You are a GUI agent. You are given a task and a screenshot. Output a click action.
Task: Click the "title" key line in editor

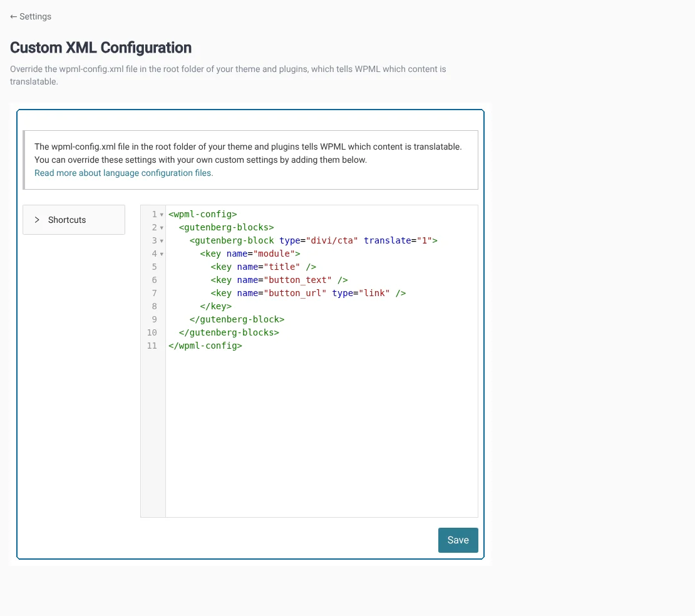click(263, 267)
